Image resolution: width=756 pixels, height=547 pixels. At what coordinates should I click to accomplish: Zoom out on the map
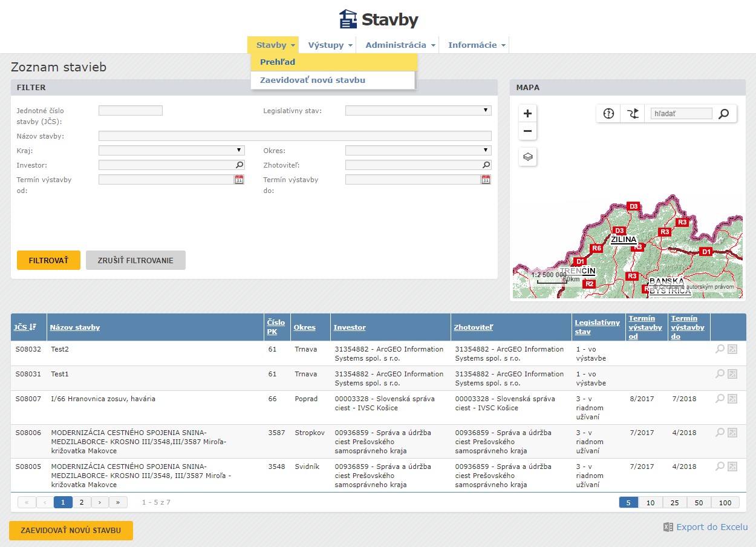click(527, 131)
